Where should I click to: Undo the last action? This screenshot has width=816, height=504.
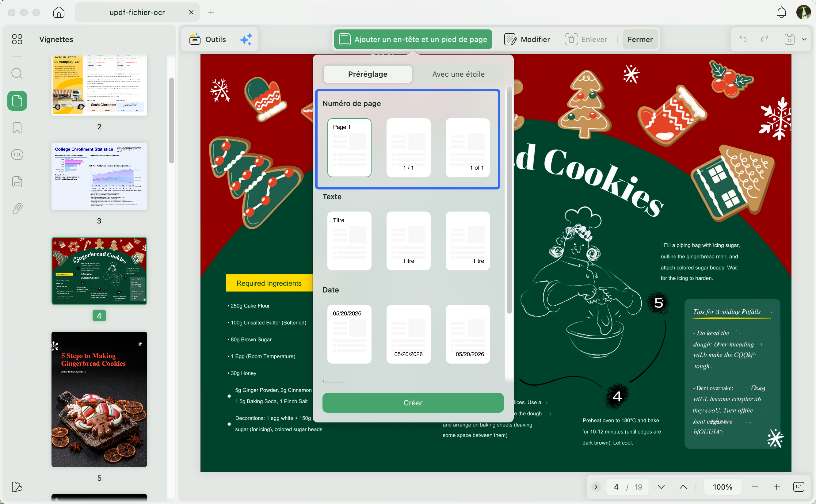pos(743,39)
